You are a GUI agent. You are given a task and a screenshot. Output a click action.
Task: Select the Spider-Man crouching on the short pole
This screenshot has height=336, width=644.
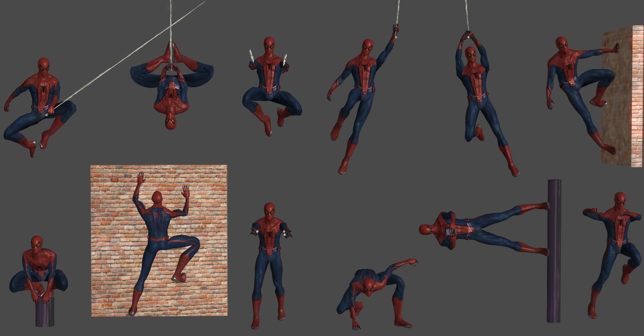(x=38, y=268)
